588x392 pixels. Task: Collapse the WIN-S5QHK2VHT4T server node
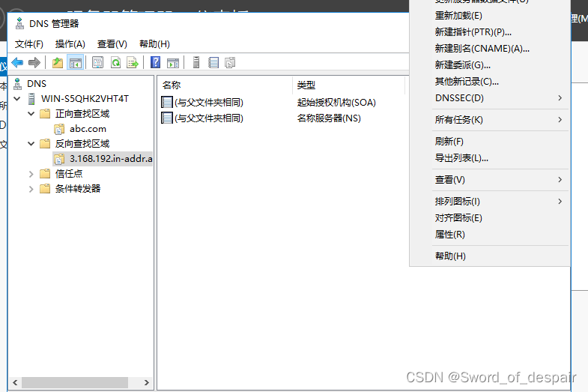[x=17, y=99]
